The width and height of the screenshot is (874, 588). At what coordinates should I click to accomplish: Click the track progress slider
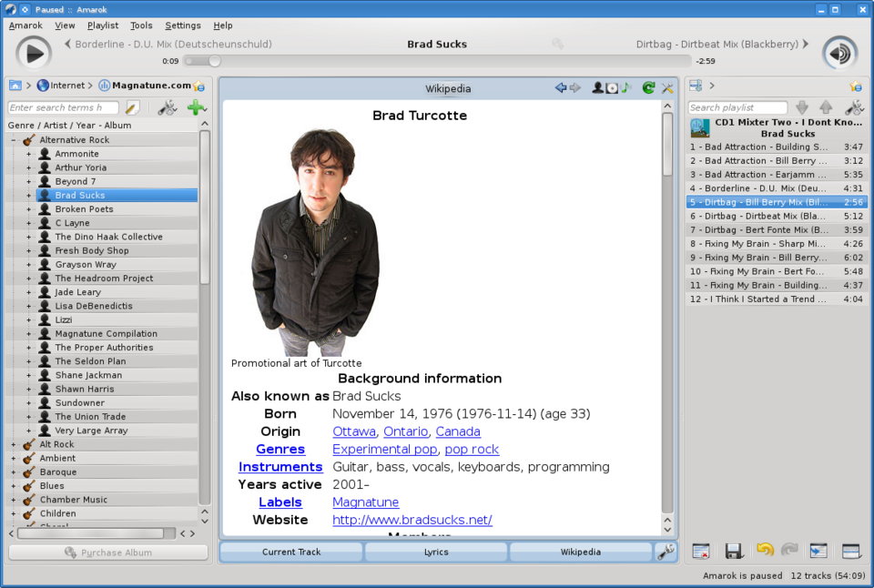pyautogui.click(x=437, y=61)
